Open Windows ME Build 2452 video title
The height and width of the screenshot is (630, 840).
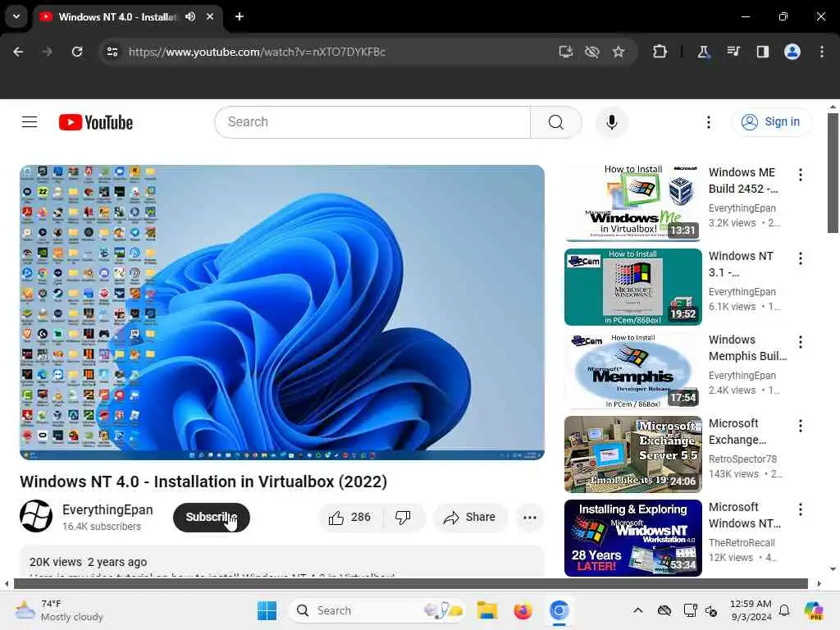point(743,180)
